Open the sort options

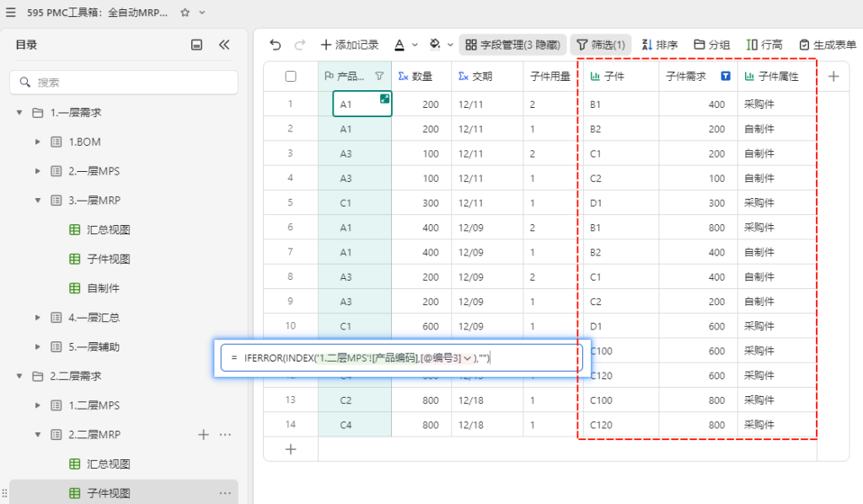[x=659, y=45]
